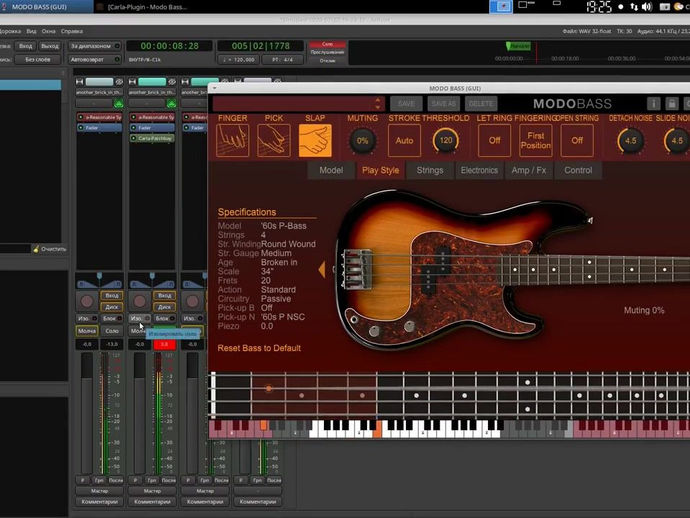Open the volume speaker icon in system tray
Image resolution: width=690 pixels, height=518 pixels.
pos(647,7)
